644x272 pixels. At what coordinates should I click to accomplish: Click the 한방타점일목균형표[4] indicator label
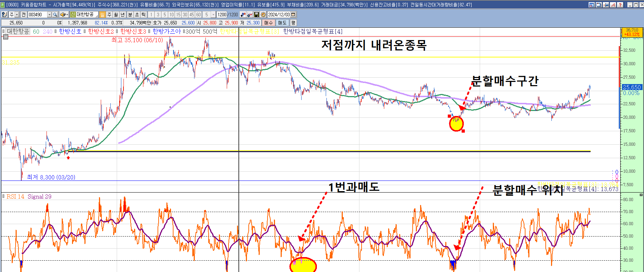point(313,31)
